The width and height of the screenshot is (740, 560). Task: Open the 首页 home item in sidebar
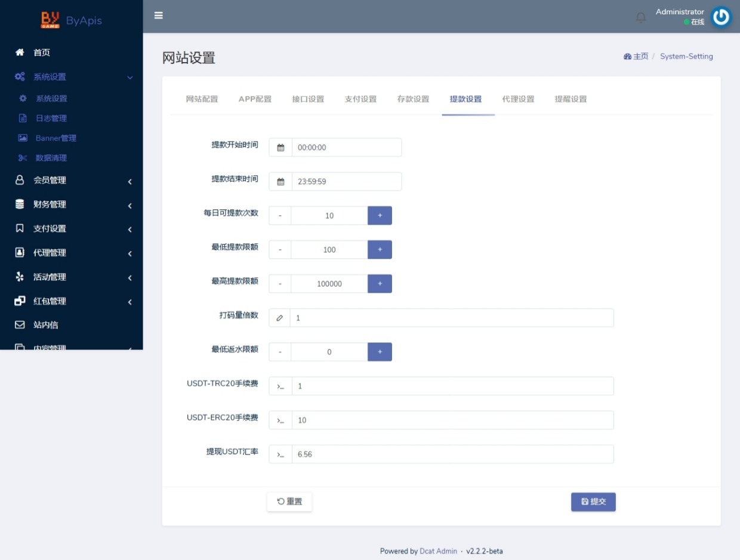(42, 52)
